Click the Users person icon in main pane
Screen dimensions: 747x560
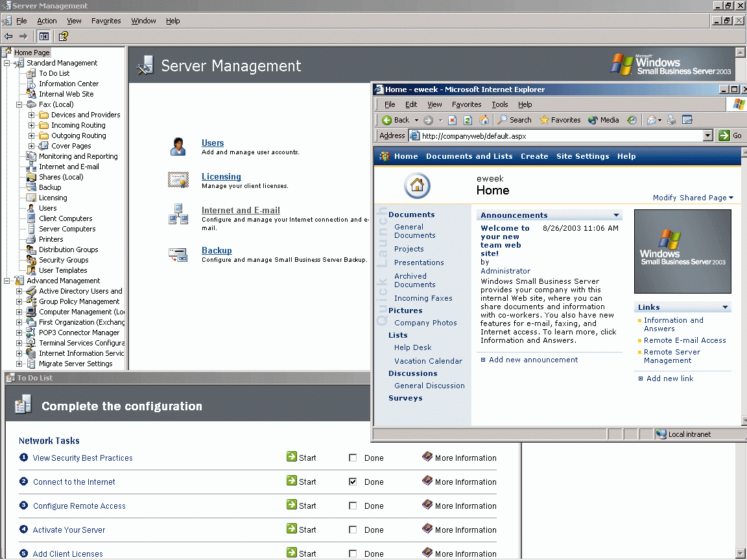(x=178, y=146)
